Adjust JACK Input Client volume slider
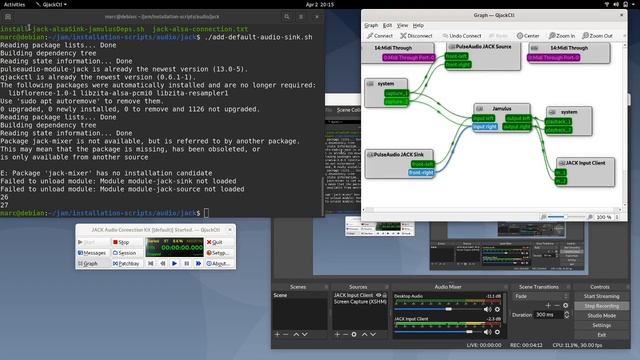 tap(438, 332)
